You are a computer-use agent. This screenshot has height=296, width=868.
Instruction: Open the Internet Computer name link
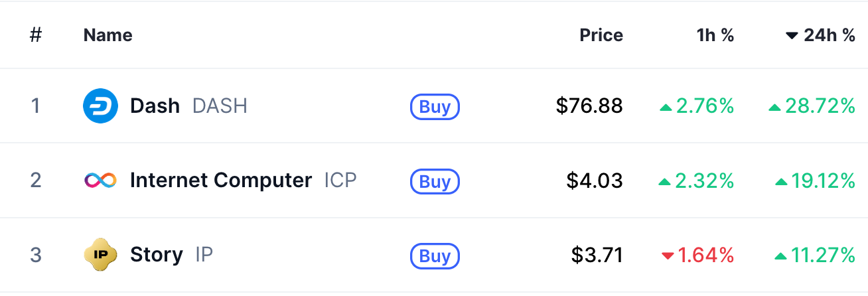pos(220,181)
